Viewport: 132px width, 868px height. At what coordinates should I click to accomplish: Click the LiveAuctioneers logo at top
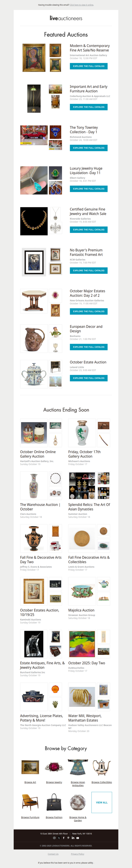tap(66, 18)
